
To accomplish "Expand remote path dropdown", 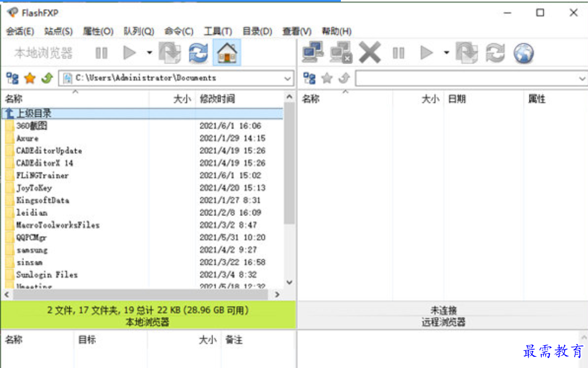I will coord(582,78).
